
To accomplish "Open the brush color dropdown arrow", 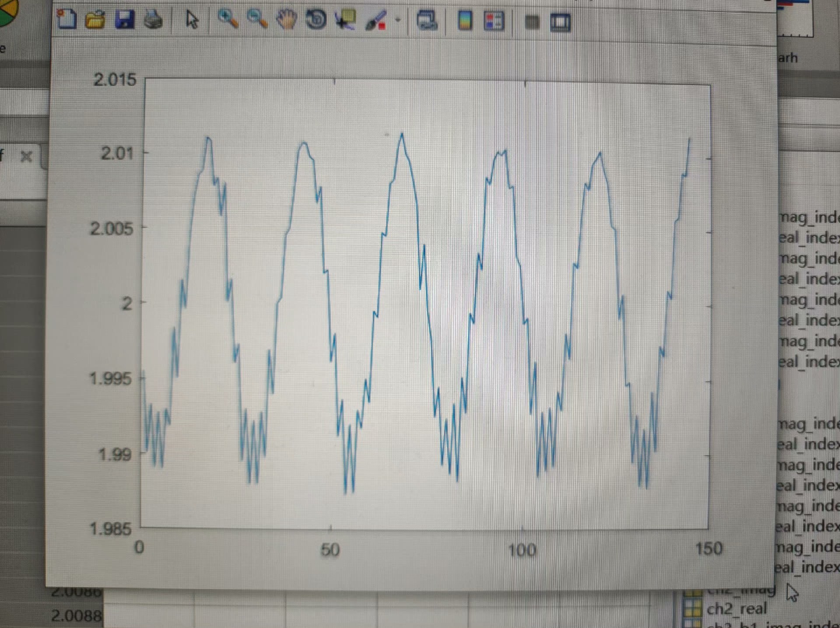I will pyautogui.click(x=398, y=20).
